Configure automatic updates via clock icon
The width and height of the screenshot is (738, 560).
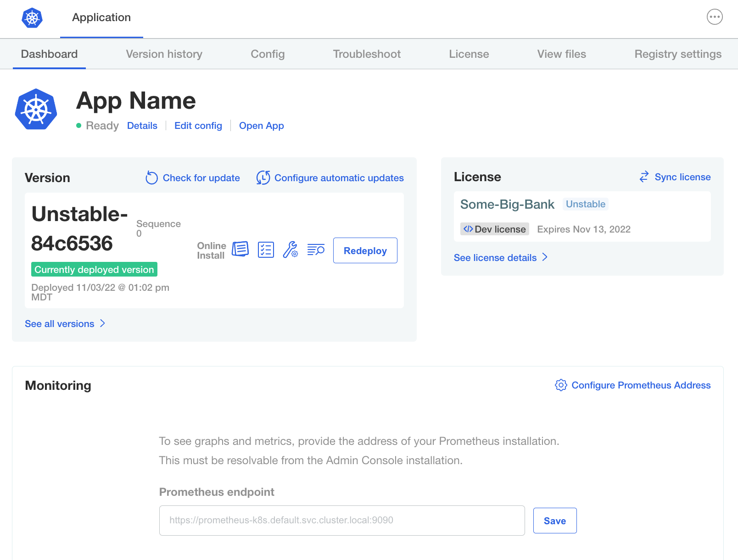(263, 178)
